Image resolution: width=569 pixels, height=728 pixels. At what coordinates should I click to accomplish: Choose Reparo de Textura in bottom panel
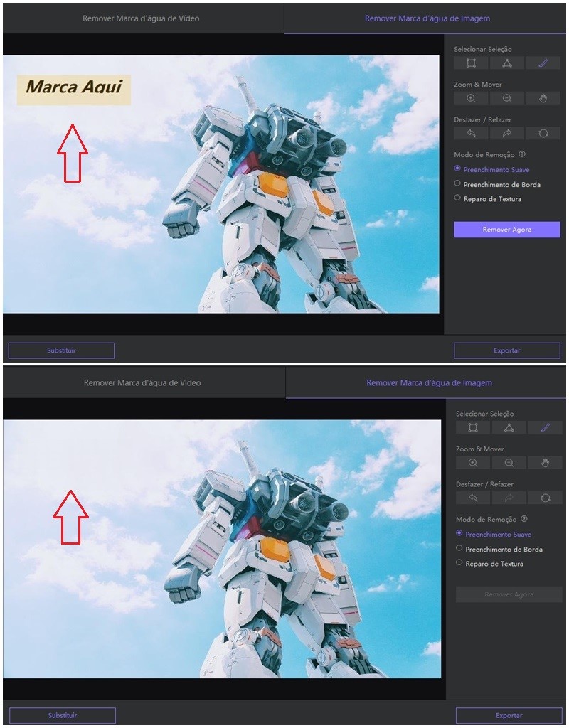pyautogui.click(x=490, y=563)
